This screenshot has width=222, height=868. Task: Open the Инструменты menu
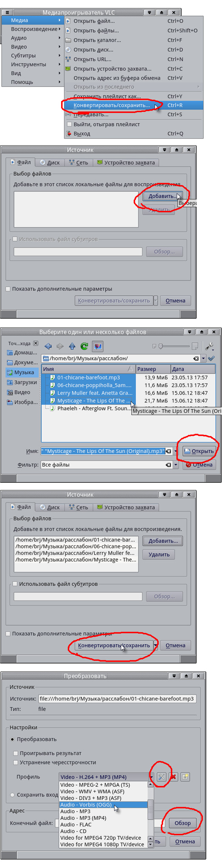32,64
